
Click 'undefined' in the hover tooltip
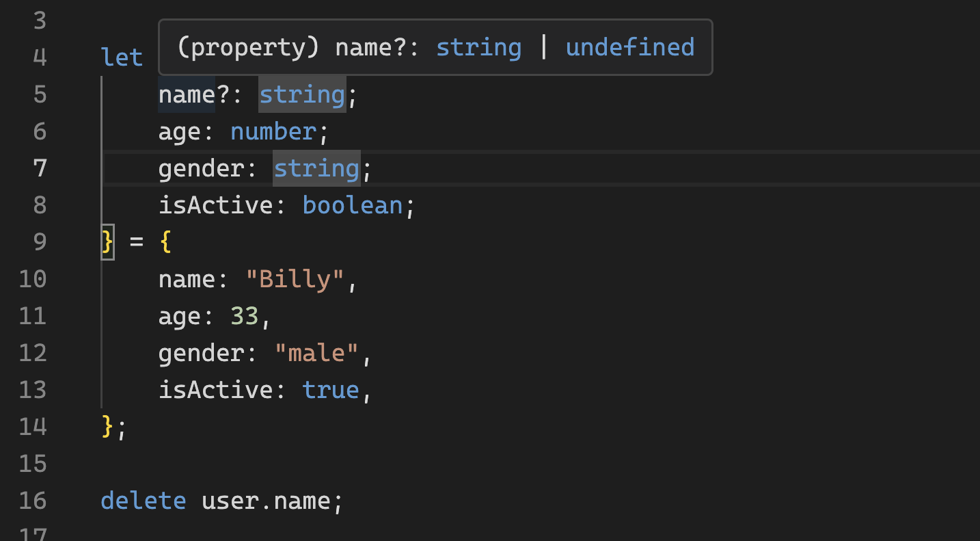pos(630,47)
